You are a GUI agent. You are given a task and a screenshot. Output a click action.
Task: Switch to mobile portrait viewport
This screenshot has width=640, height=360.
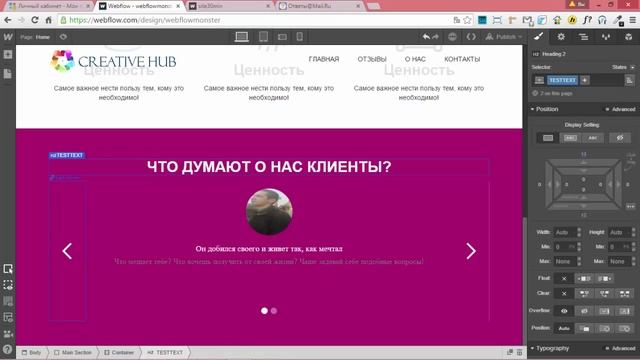point(300,37)
